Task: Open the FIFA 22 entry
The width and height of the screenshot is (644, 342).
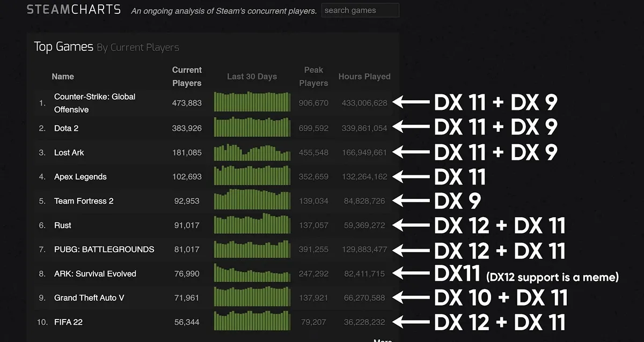Action: pos(69,322)
